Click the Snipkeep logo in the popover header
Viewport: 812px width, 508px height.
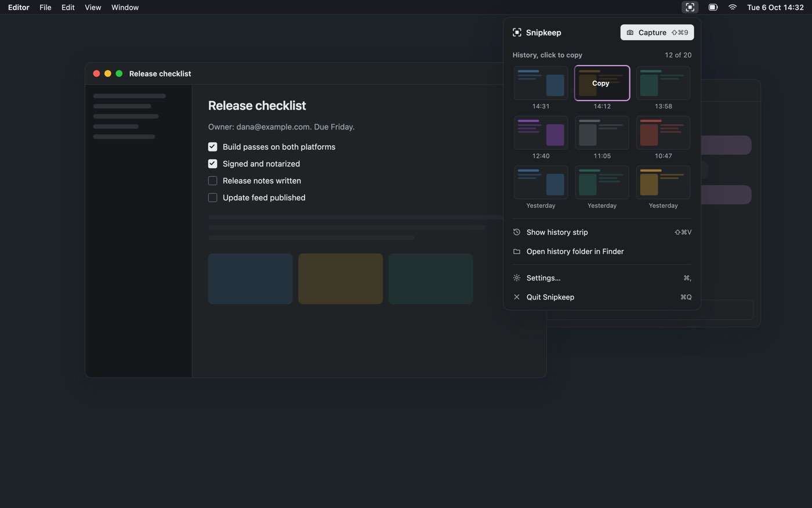click(517, 33)
